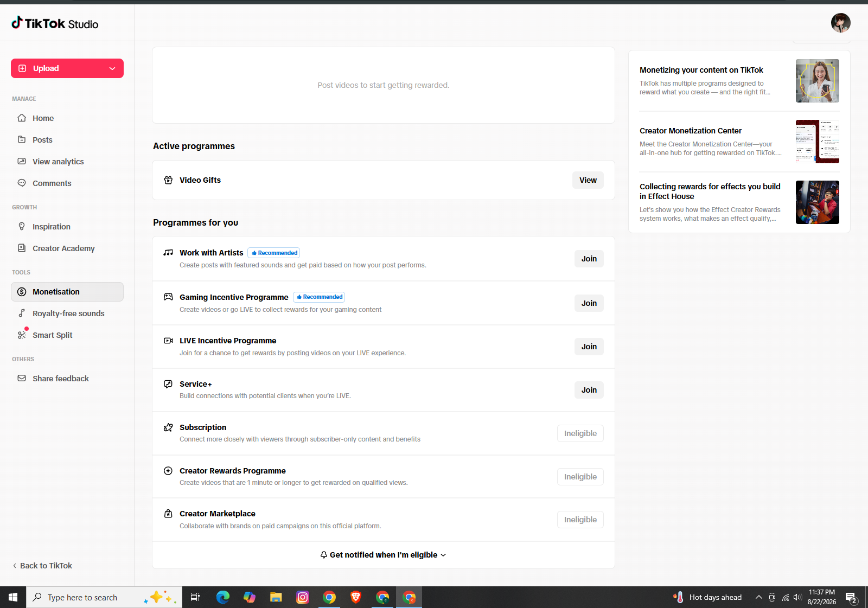Click the taskbar search box
The image size is (868, 608).
click(x=104, y=597)
